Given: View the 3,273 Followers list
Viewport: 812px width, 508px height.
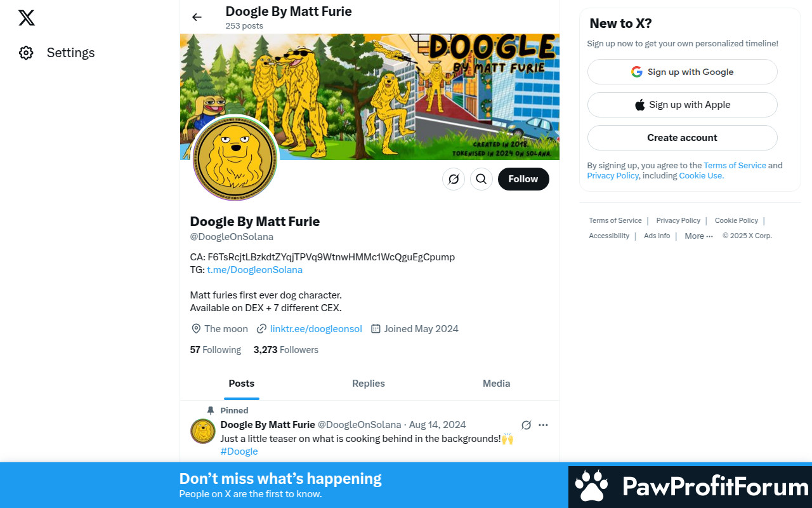Looking at the screenshot, I should (286, 350).
